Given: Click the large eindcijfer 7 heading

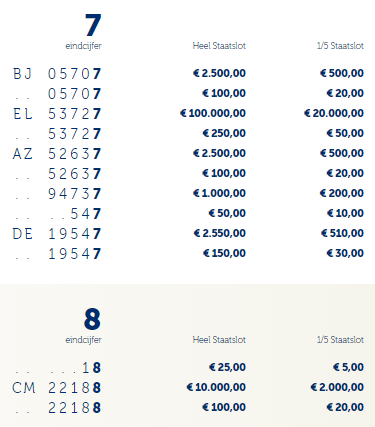Looking at the screenshot, I should click(93, 25).
